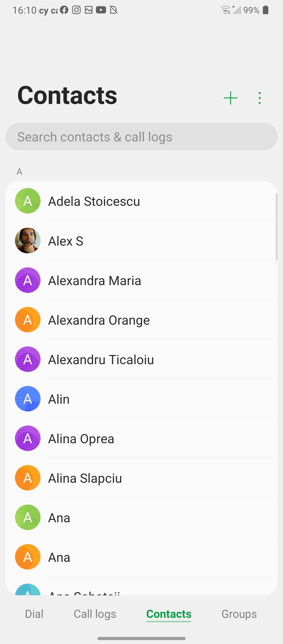This screenshot has height=644, width=283.
Task: Focus the Search contacts & call logs field
Action: pyautogui.click(x=141, y=137)
